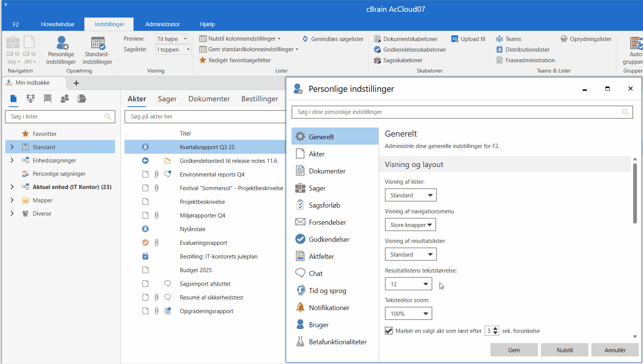Screen dimensions: 643x364
Task: Open Standardindstillinger in the ribbon
Action: 98,50
